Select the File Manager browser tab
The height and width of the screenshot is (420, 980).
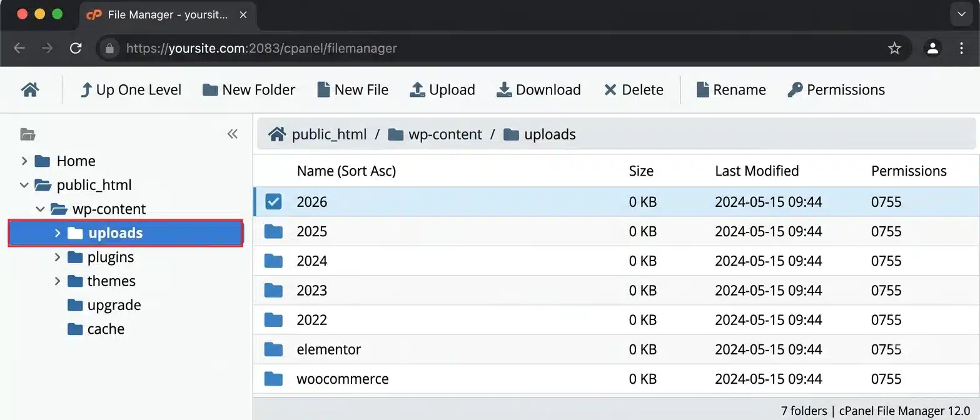click(168, 15)
